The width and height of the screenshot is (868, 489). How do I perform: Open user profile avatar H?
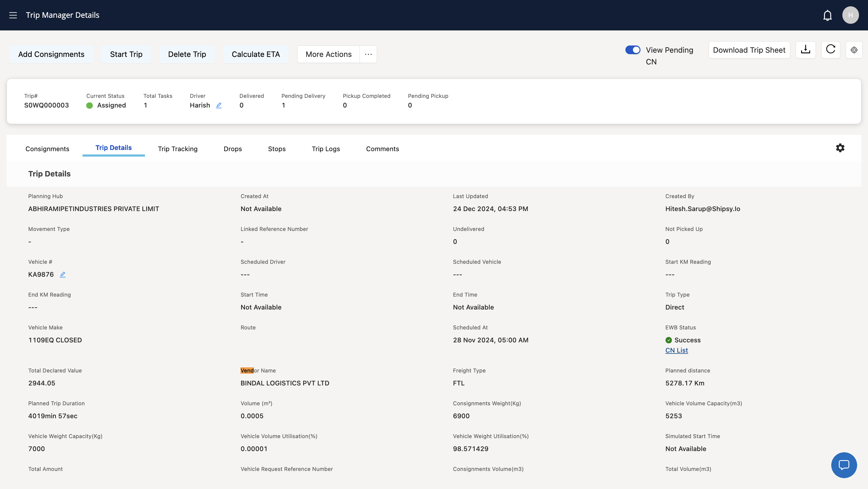[x=850, y=15]
